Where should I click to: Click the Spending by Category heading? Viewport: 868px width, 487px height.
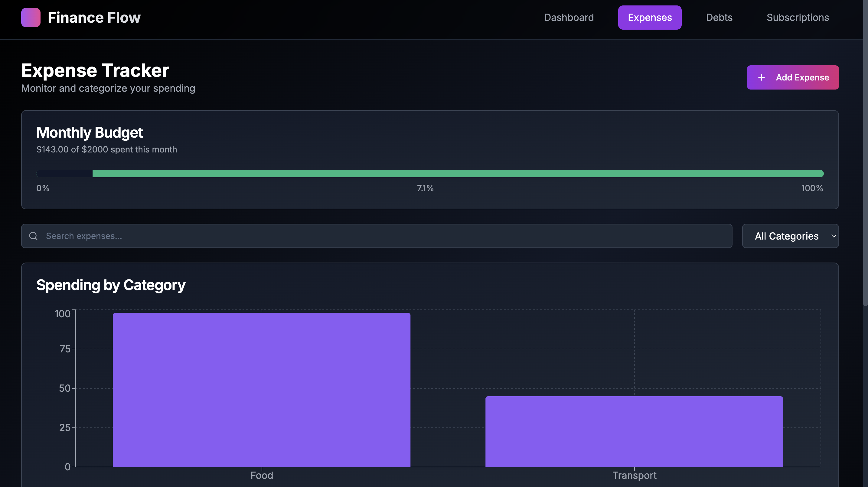111,285
